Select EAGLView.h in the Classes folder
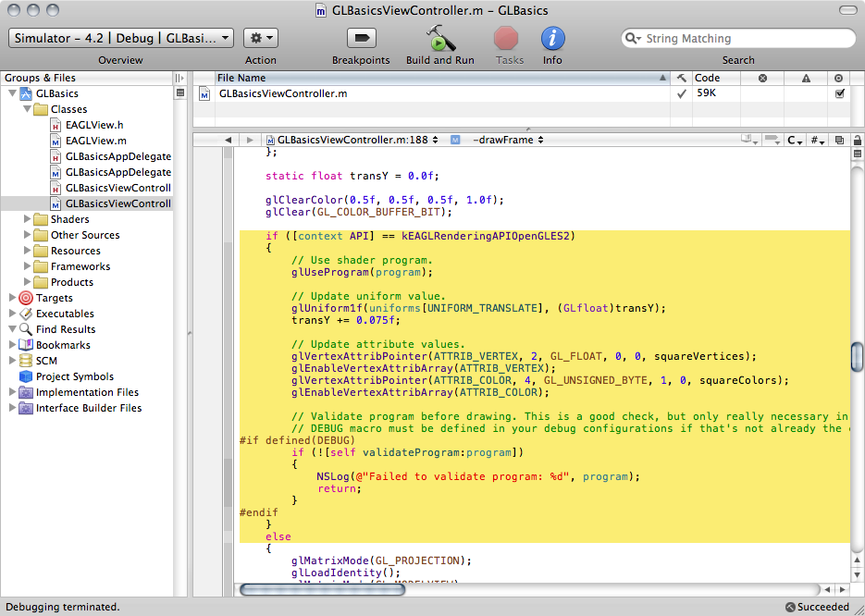The width and height of the screenshot is (865, 616). tap(94, 125)
